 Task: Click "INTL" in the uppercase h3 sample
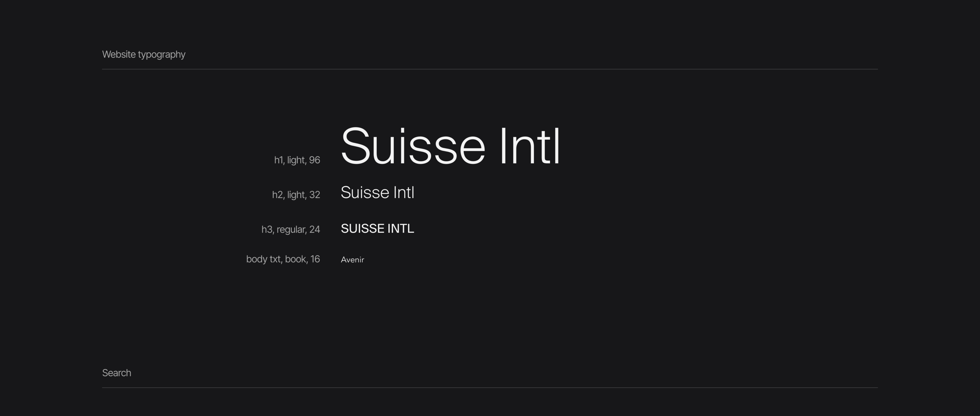(401, 229)
